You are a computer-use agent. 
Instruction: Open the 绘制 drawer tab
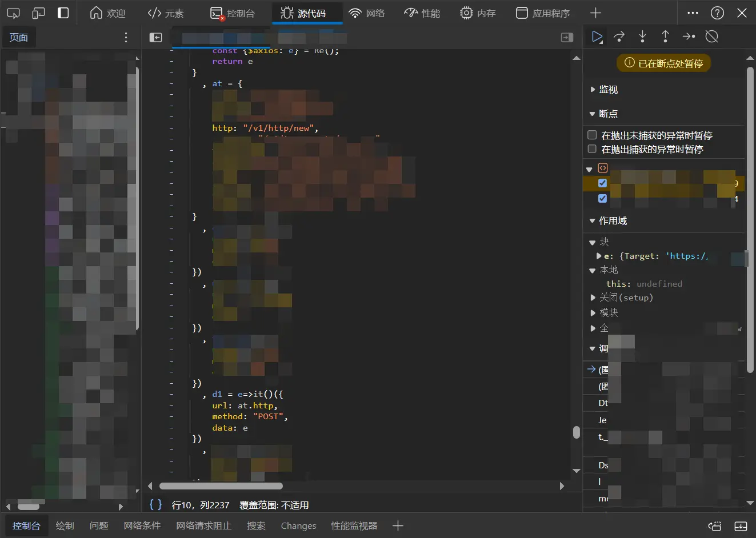tap(65, 526)
